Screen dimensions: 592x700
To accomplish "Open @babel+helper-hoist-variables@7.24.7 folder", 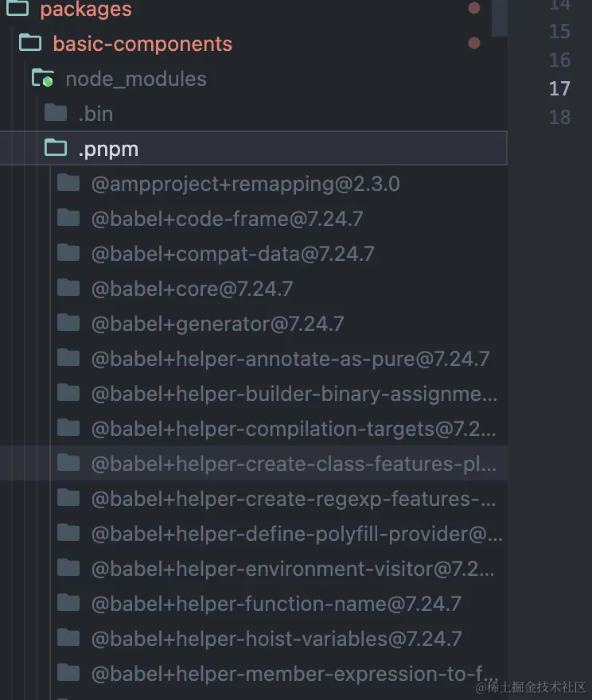I will [x=276, y=639].
